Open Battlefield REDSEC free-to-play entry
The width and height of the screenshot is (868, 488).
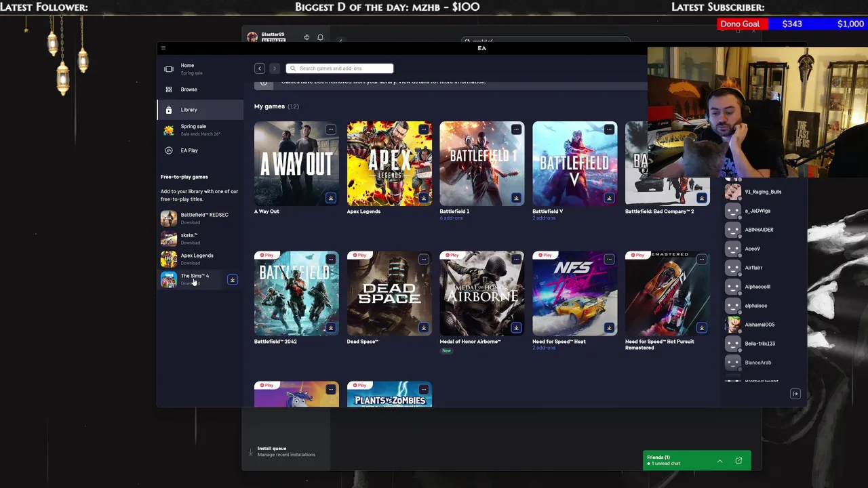tap(200, 218)
